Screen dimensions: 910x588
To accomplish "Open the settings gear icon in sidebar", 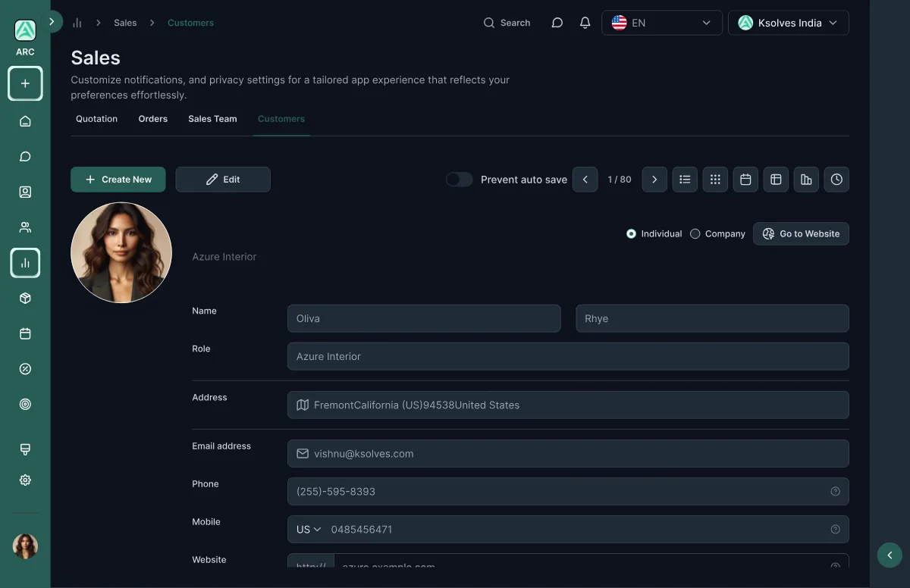I will click(25, 480).
